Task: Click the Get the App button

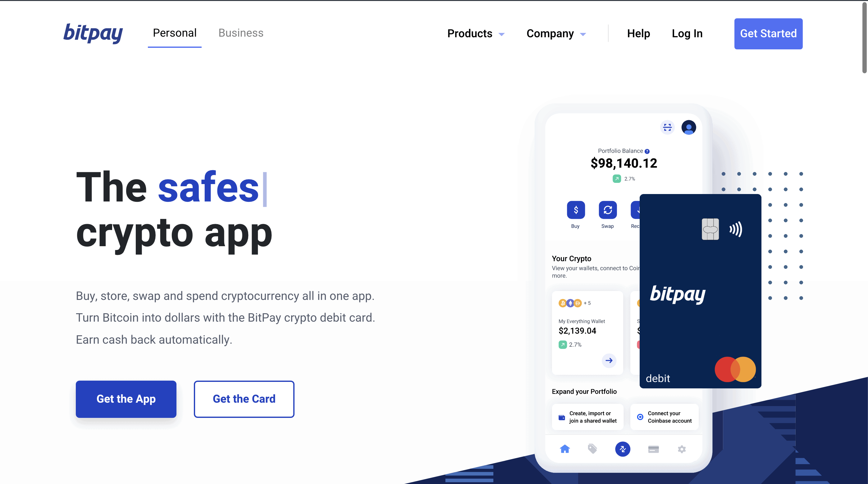Action: click(x=126, y=399)
